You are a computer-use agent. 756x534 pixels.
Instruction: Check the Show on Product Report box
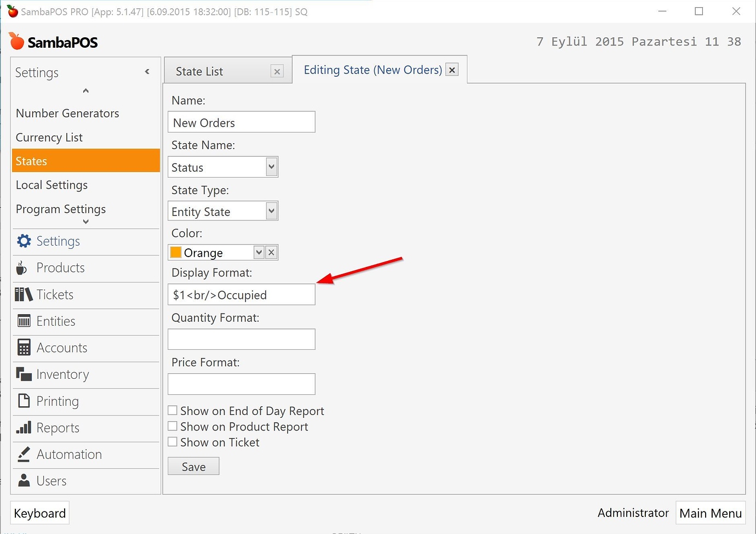tap(173, 425)
